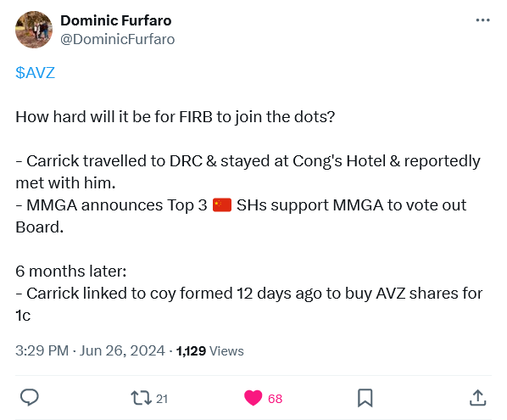Image resolution: width=507 pixels, height=420 pixels.
Task: Open the reply speech bubble icon
Action: [30, 398]
